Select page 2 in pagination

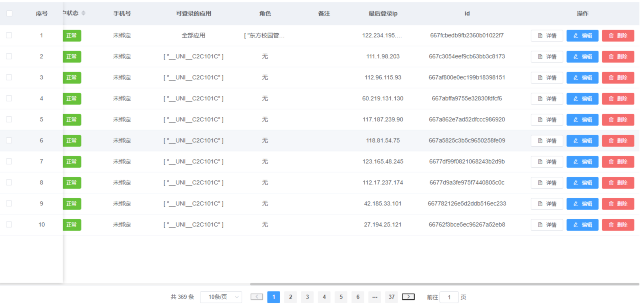pos(290,297)
